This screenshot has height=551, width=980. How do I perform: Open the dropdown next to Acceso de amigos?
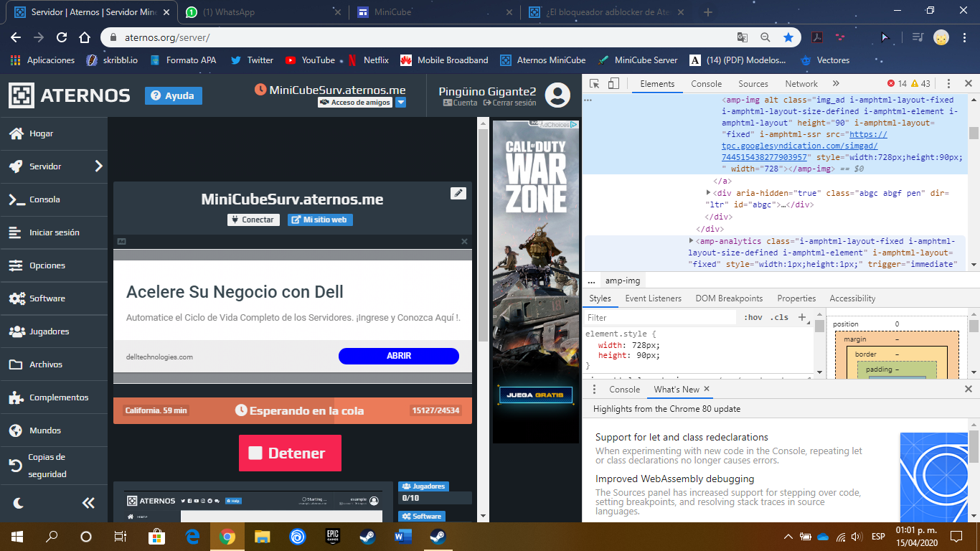click(401, 103)
